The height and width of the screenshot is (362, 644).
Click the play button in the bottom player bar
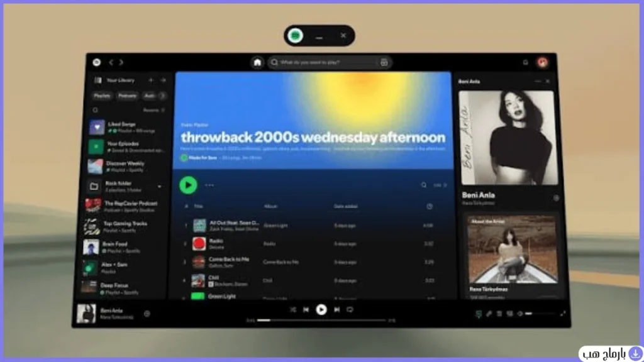[321, 309]
